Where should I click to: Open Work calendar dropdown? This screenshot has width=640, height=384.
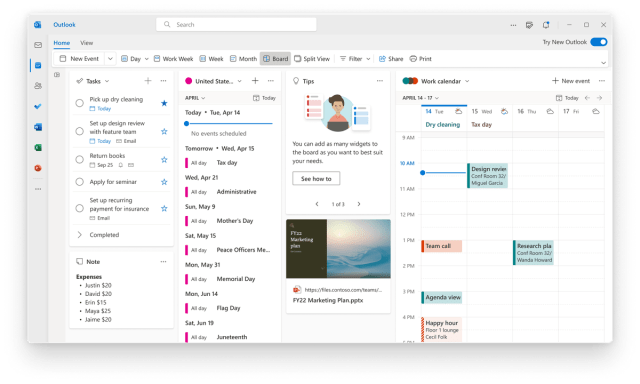(x=467, y=81)
